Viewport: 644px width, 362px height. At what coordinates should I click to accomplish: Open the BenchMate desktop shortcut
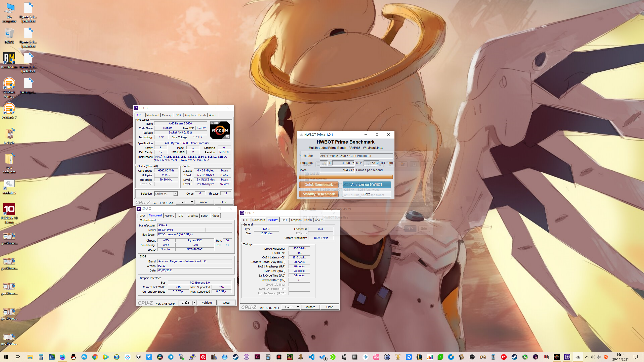click(x=9, y=60)
